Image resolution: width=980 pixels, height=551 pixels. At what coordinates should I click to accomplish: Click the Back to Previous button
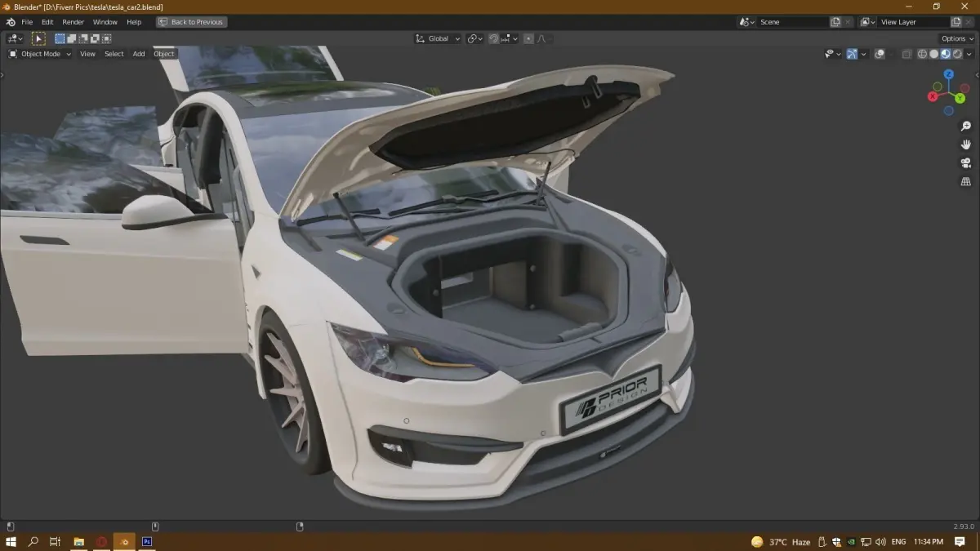[x=192, y=22]
